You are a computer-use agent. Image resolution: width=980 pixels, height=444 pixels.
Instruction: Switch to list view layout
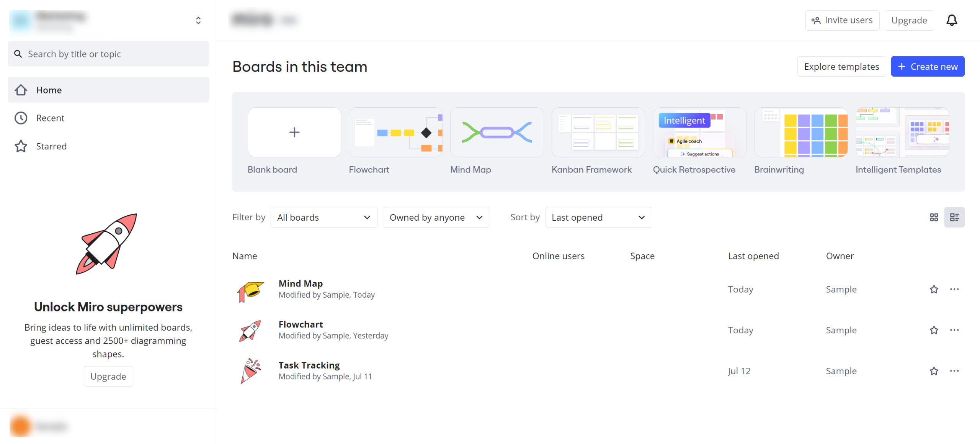954,217
